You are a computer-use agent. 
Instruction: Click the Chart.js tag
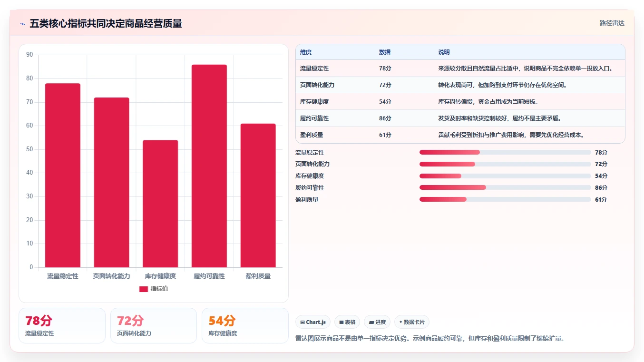(313, 322)
